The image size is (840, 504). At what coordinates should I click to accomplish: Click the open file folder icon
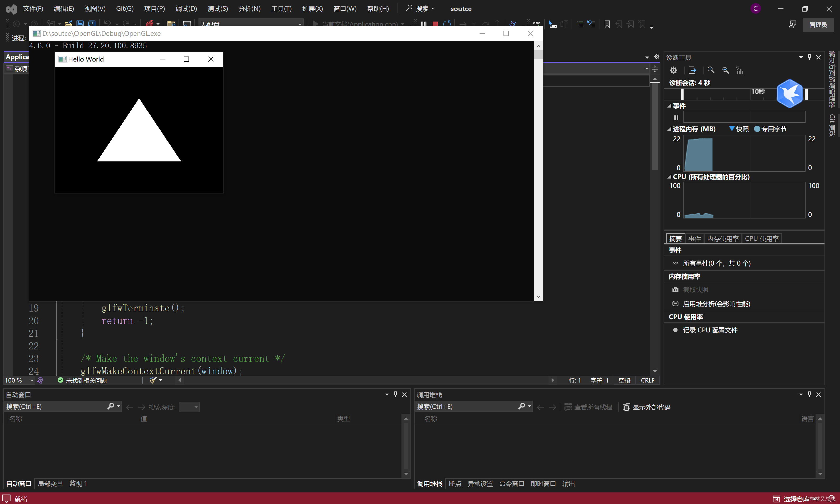(69, 24)
